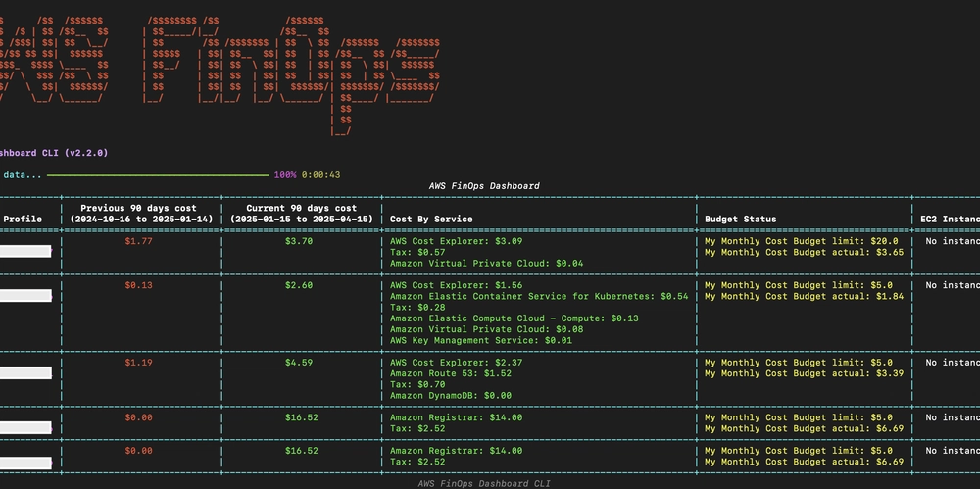This screenshot has height=489, width=980.
Task: Click 'My Monthly Cost Budget limit: $20.0'
Action: coord(802,241)
